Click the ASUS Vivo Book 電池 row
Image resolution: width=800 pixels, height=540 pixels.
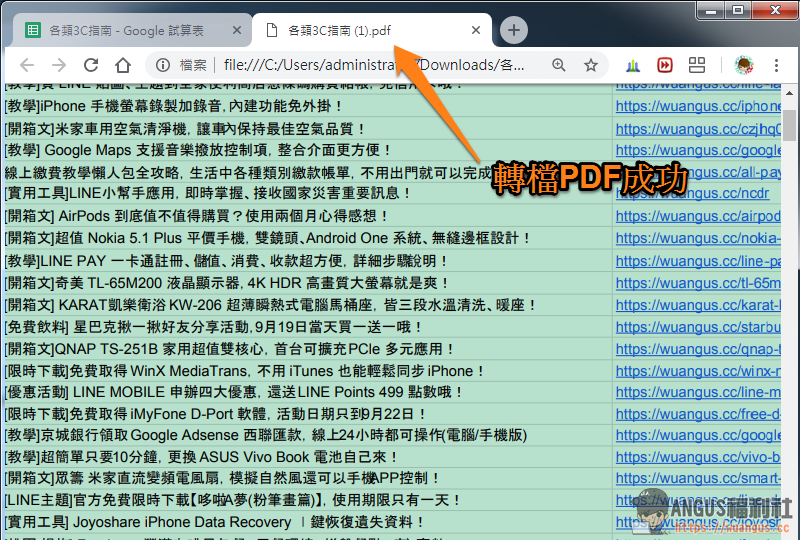(x=201, y=457)
